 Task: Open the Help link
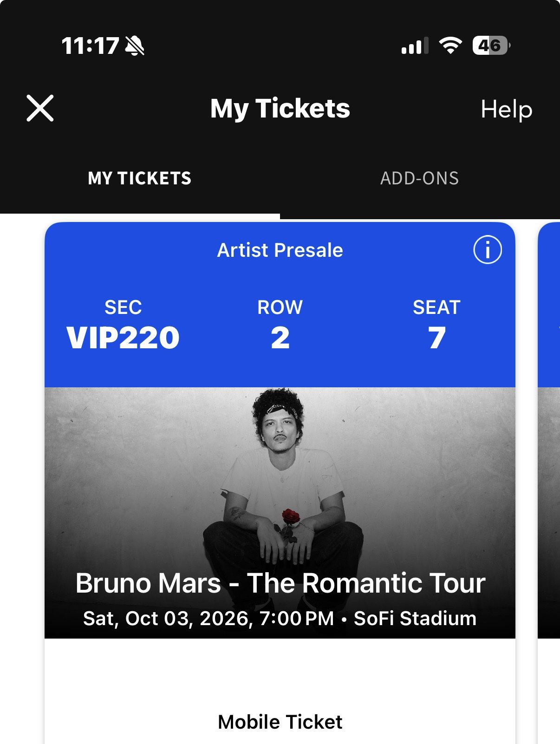[x=506, y=110]
